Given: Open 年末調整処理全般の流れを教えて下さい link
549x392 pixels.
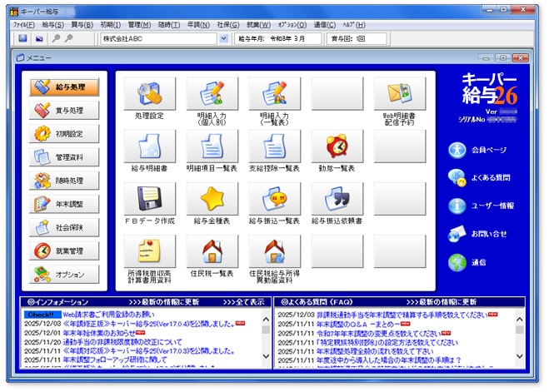Looking at the screenshot, I should [x=375, y=351].
